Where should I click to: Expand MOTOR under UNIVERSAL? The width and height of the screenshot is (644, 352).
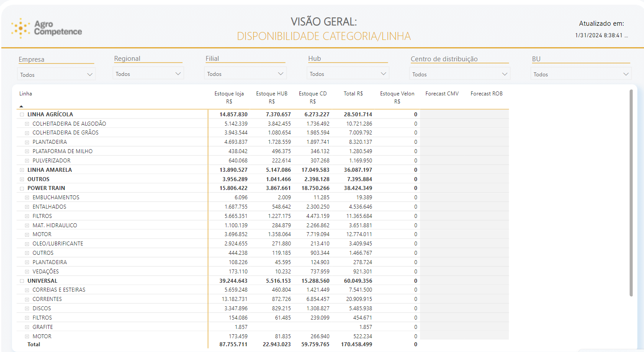click(x=27, y=336)
